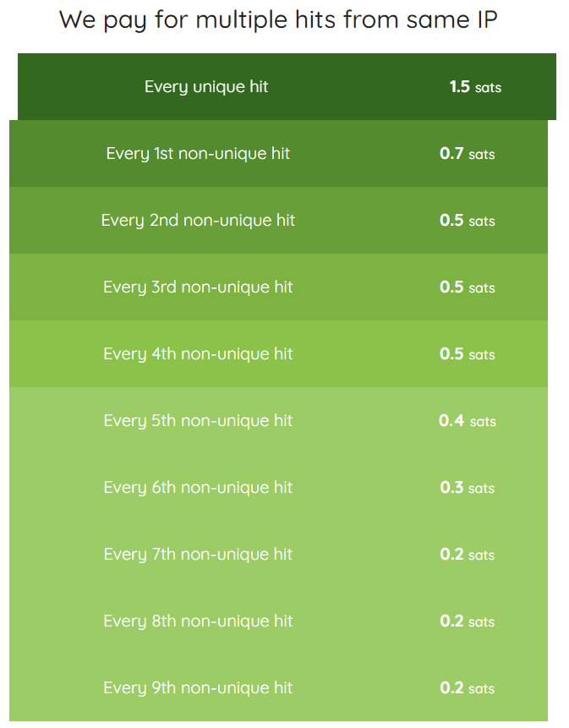Click the 0.7 sats payout value
The image size is (569, 728).
coord(467,154)
